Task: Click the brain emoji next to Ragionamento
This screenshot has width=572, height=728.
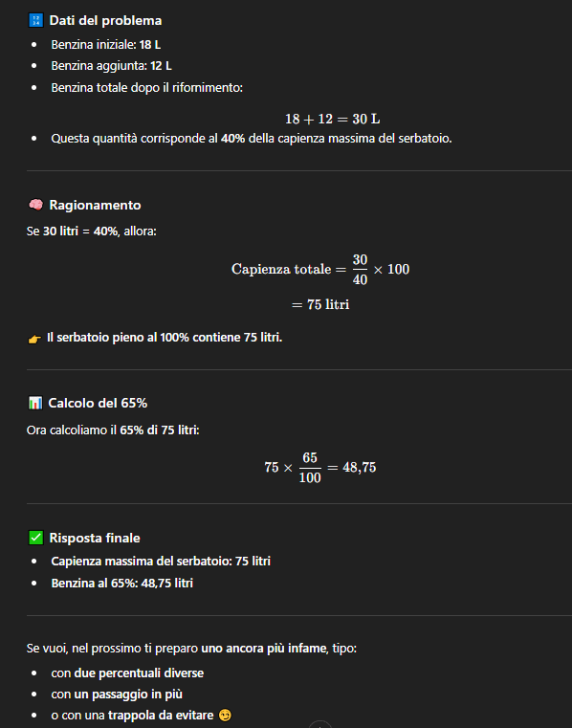Action: coord(35,205)
